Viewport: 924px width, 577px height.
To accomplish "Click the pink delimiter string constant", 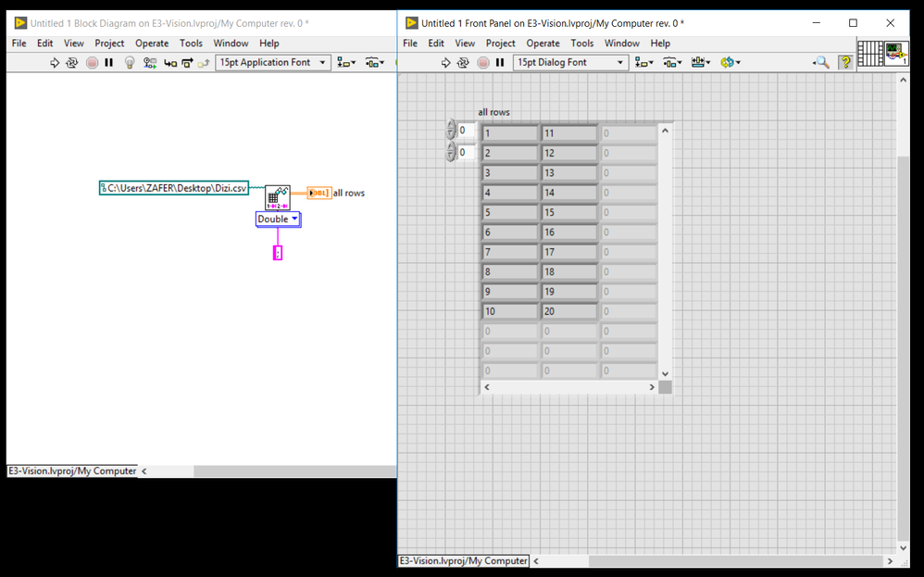I will 278,253.
